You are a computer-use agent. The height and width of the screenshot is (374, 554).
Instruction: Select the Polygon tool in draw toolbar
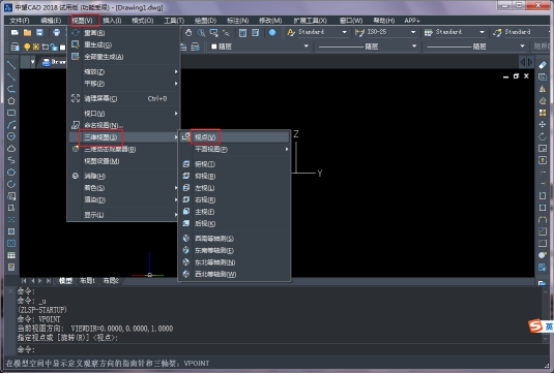[11, 101]
